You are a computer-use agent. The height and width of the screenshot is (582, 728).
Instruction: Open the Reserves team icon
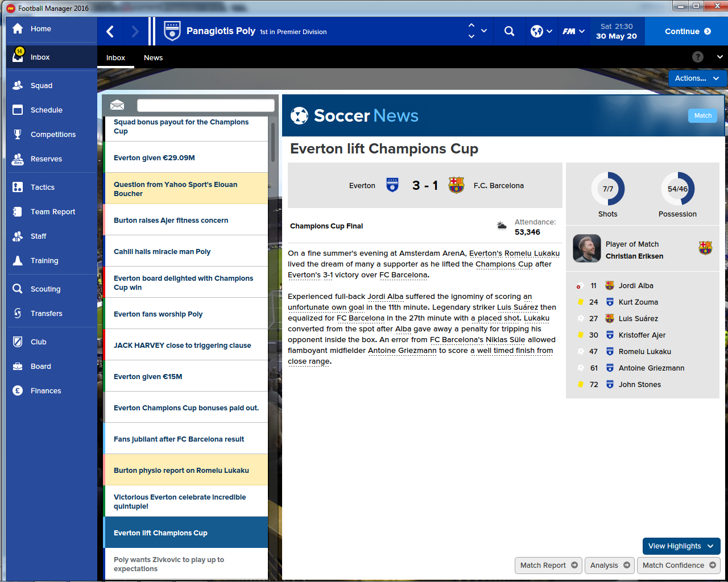[x=18, y=159]
